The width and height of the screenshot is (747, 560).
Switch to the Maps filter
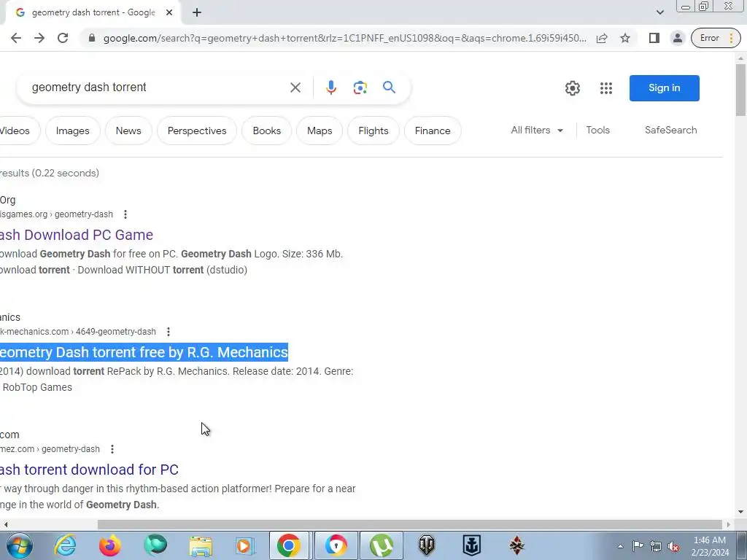[x=320, y=131]
